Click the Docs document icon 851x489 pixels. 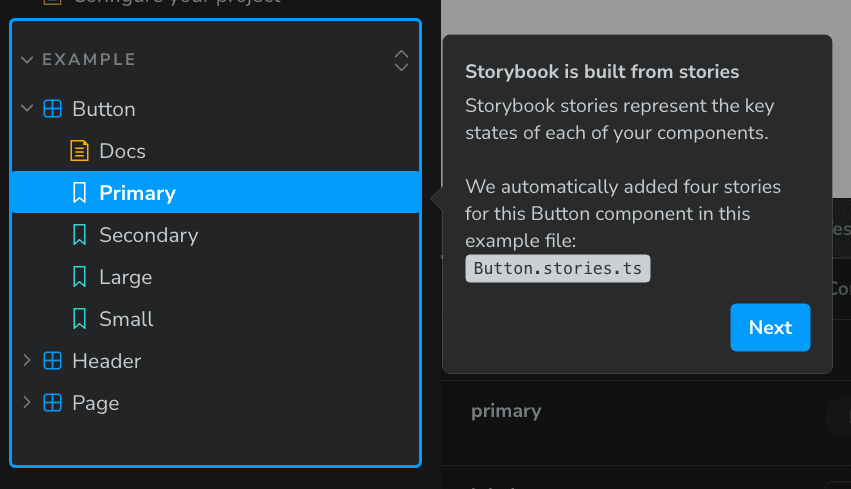[x=79, y=151]
